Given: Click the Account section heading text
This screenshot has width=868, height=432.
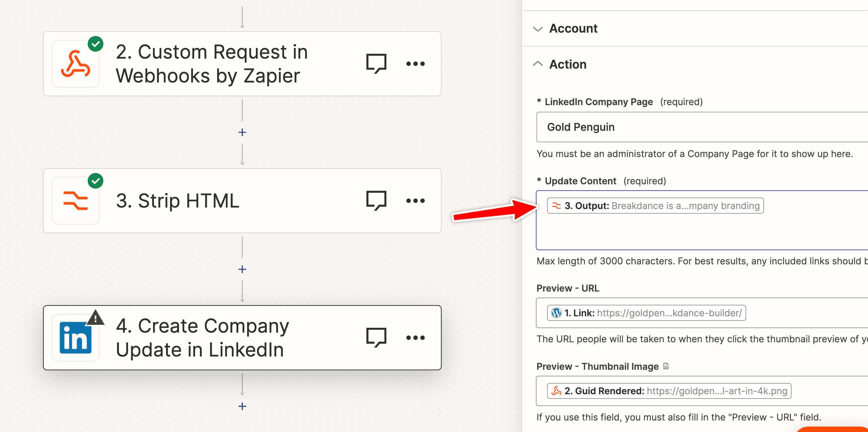Looking at the screenshot, I should (573, 29).
